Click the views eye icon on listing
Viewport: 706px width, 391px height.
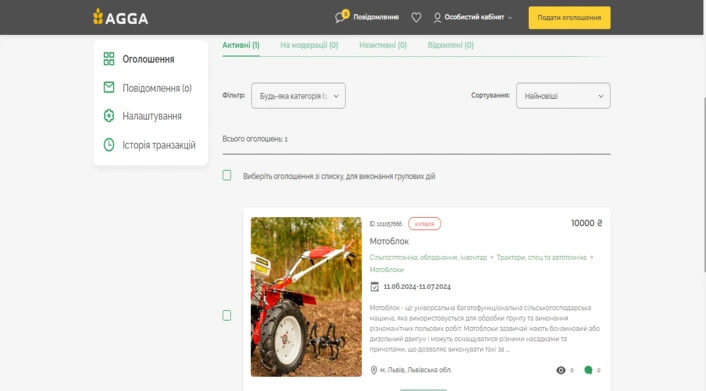561,370
